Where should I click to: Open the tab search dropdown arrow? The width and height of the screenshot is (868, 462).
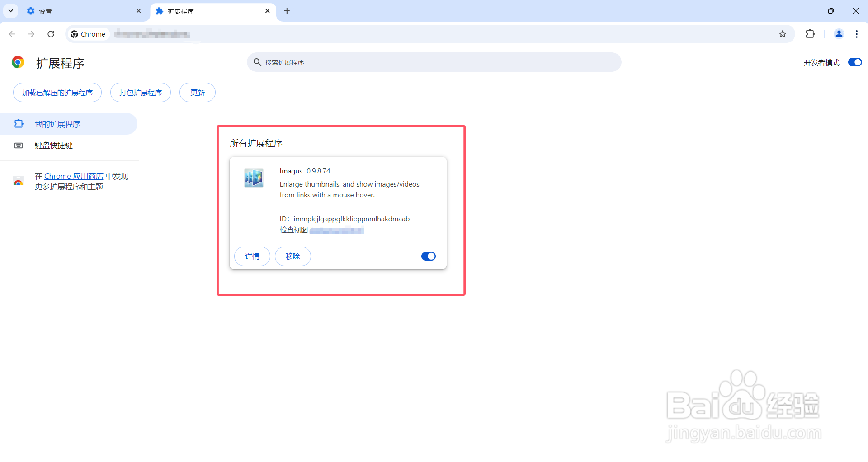click(x=11, y=11)
